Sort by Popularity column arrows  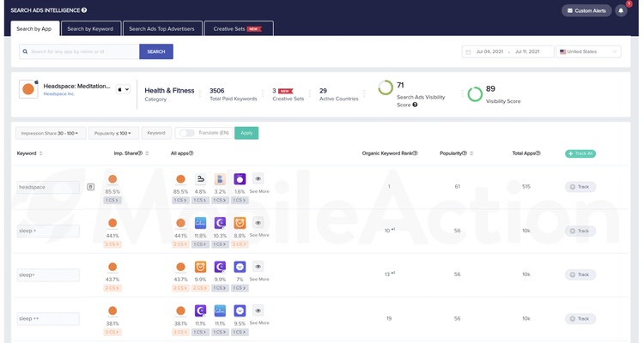point(471,153)
